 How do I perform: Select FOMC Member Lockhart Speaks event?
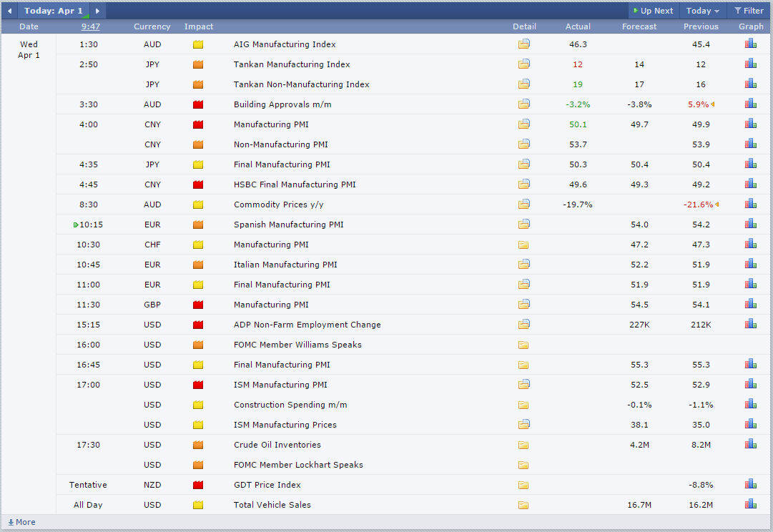(298, 465)
